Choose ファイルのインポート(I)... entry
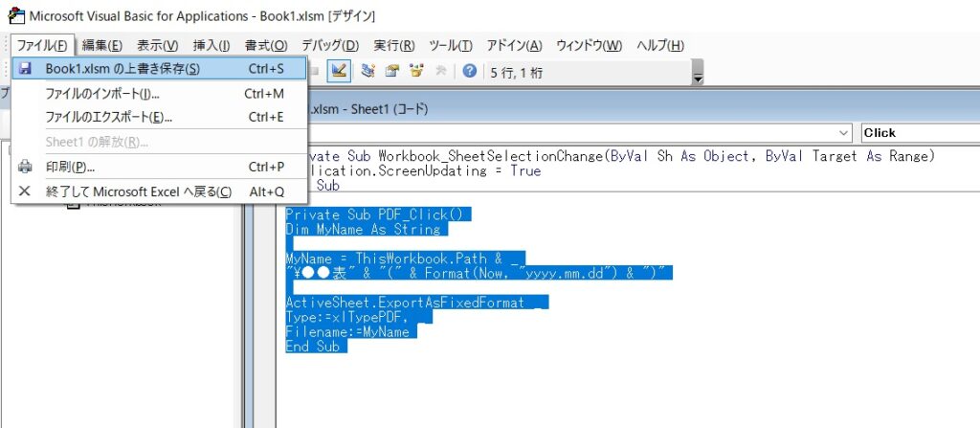This screenshot has height=428, width=980. click(160, 94)
